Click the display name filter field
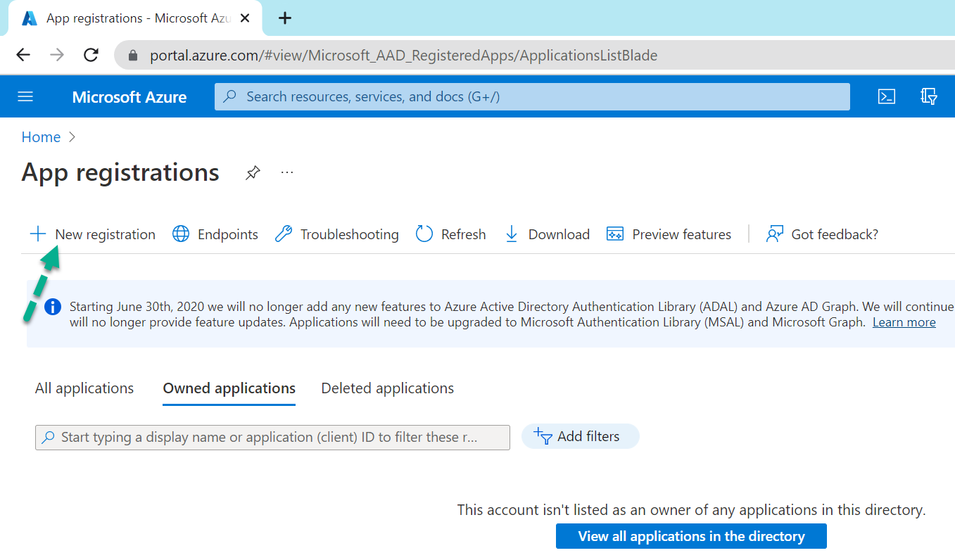Viewport: 955px width, 560px height. [272, 437]
